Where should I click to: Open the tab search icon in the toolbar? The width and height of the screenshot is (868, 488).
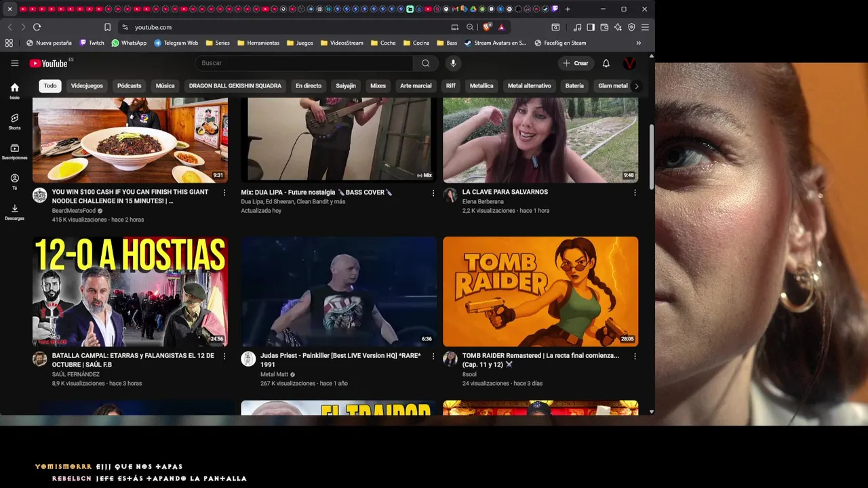[555, 27]
